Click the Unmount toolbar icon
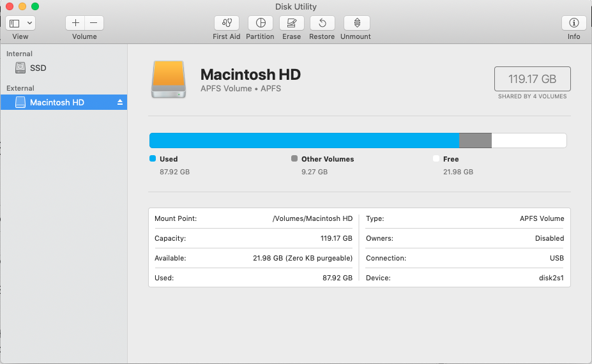 point(357,23)
